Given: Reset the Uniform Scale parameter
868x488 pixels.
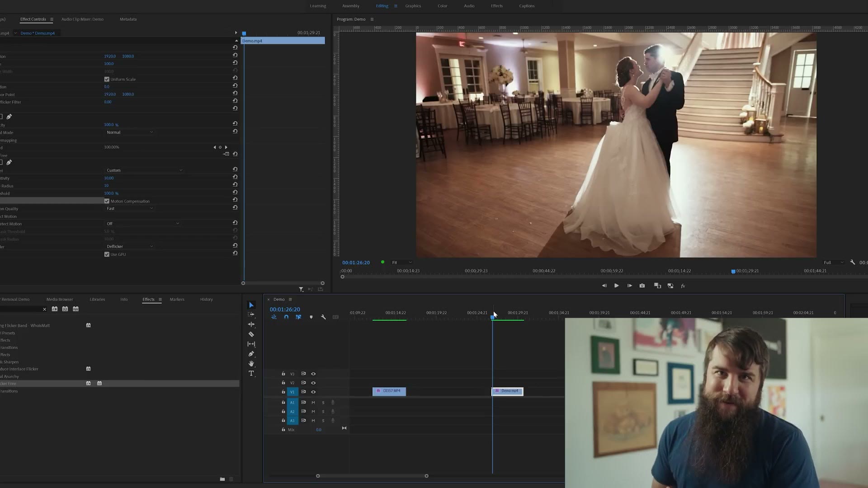Looking at the screenshot, I should coord(235,78).
